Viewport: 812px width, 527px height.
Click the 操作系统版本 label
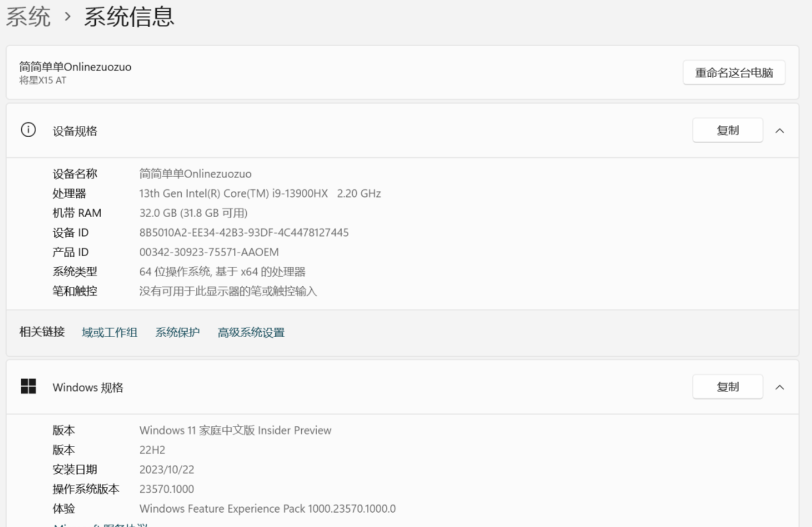point(86,489)
